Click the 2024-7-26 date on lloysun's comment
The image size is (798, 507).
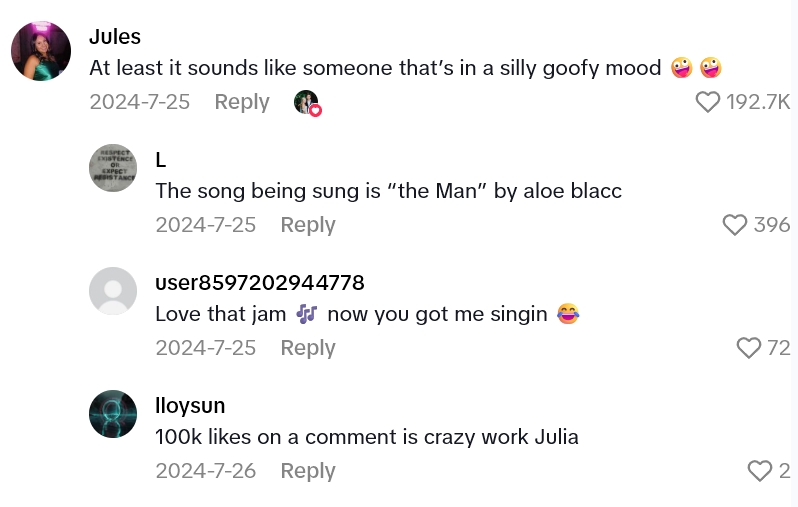[x=205, y=471]
